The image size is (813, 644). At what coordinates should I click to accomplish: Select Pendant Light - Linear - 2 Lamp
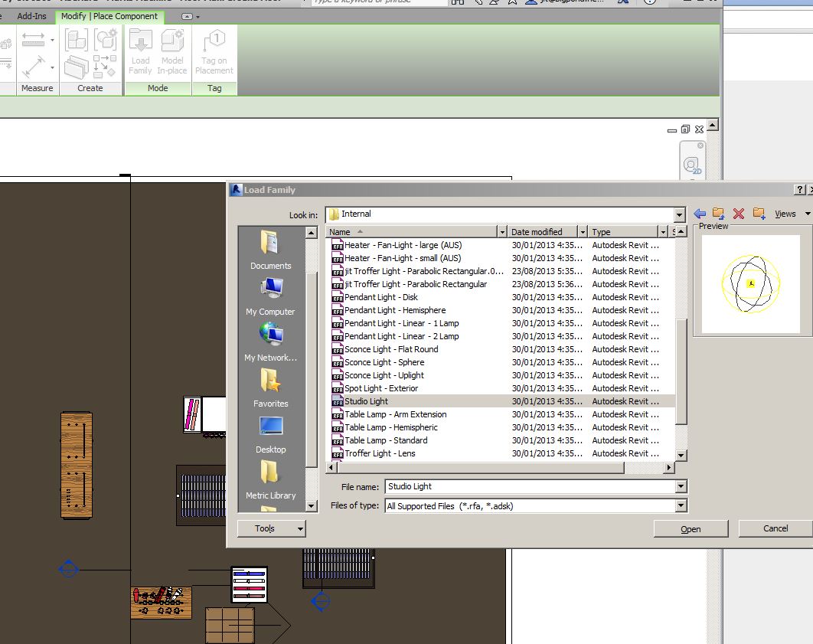tap(401, 335)
